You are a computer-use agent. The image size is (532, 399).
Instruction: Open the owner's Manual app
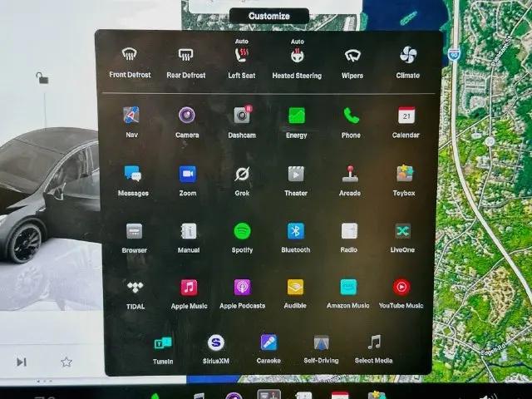pyautogui.click(x=189, y=239)
